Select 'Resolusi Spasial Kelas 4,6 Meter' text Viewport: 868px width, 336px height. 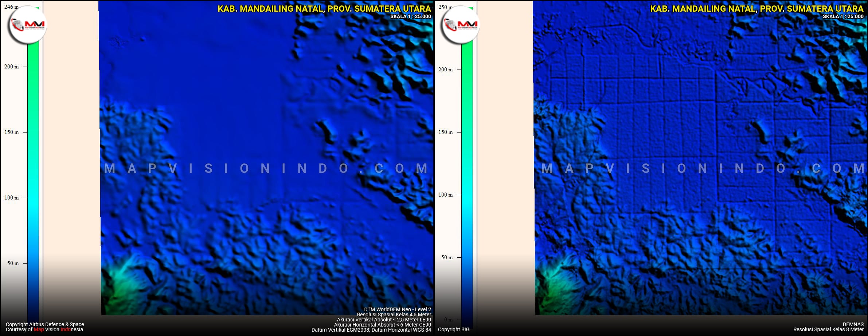coord(394,315)
